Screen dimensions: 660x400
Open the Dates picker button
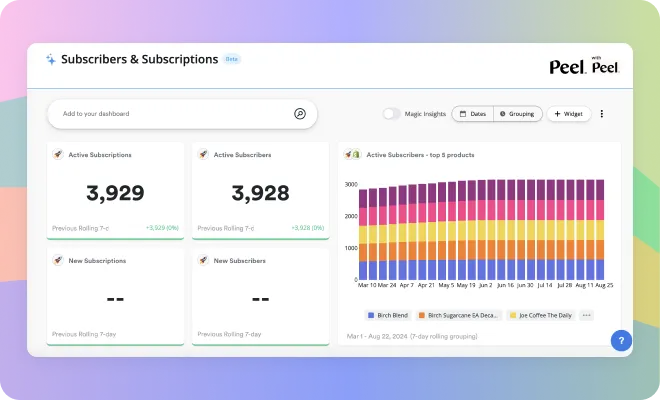pyautogui.click(x=472, y=114)
